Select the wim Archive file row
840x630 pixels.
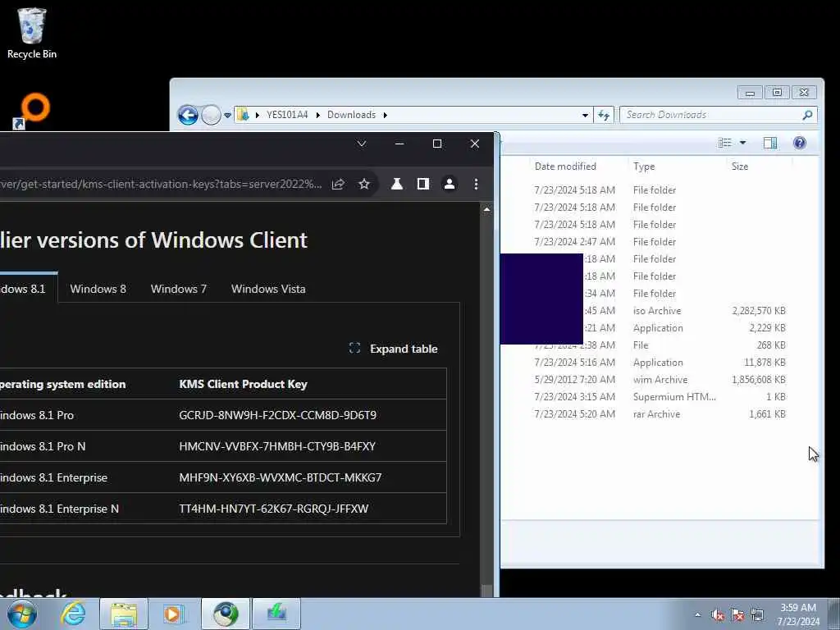pyautogui.click(x=660, y=379)
